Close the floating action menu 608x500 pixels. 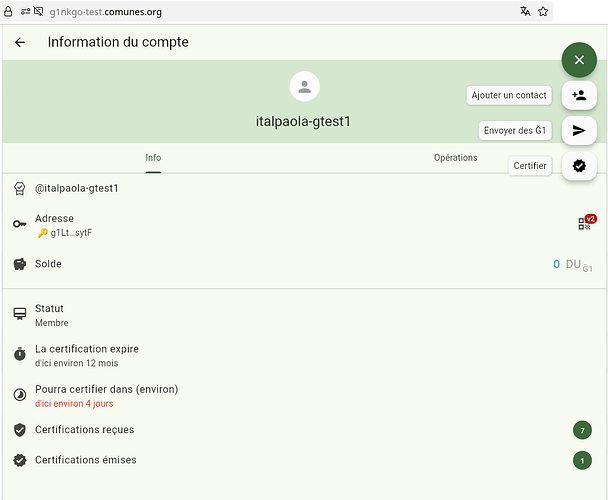[x=578, y=60]
